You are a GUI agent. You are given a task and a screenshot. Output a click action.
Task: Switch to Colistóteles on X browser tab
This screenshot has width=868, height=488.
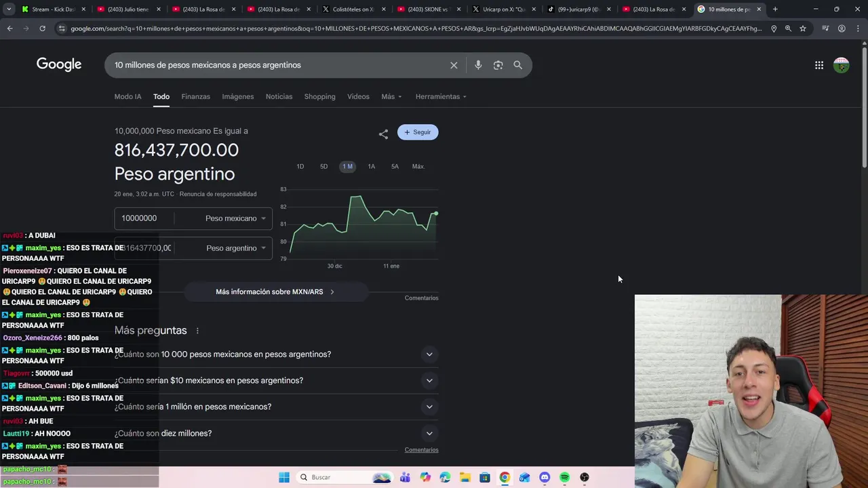[353, 9]
